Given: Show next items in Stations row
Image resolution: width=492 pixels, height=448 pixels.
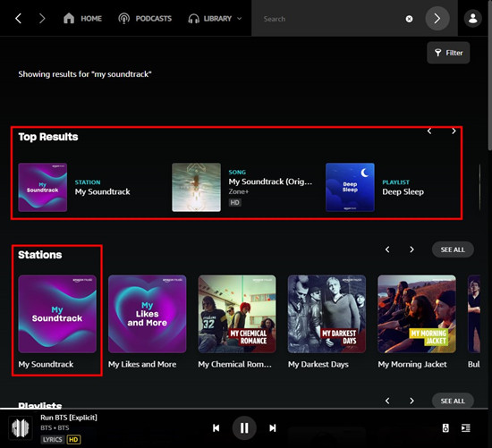Looking at the screenshot, I should point(411,249).
